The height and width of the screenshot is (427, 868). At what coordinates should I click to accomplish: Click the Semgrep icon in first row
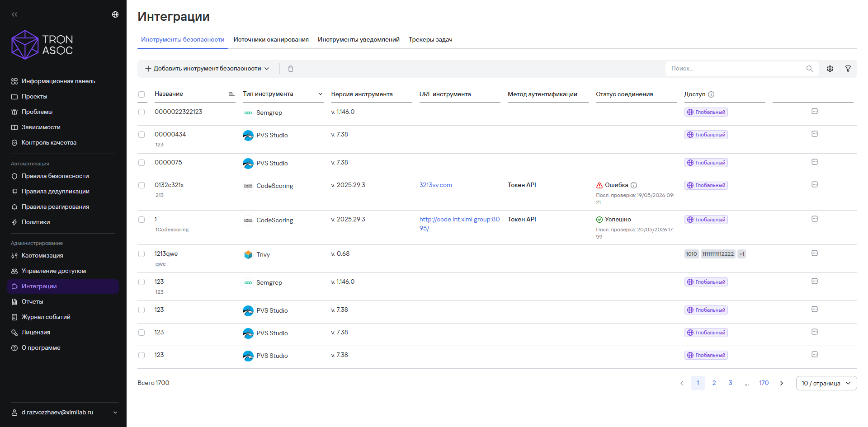click(248, 113)
